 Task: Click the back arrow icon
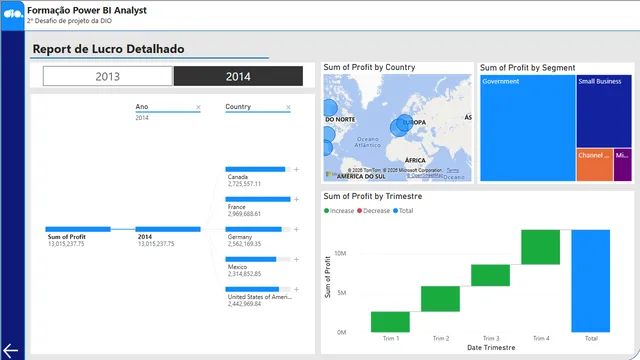10,350
